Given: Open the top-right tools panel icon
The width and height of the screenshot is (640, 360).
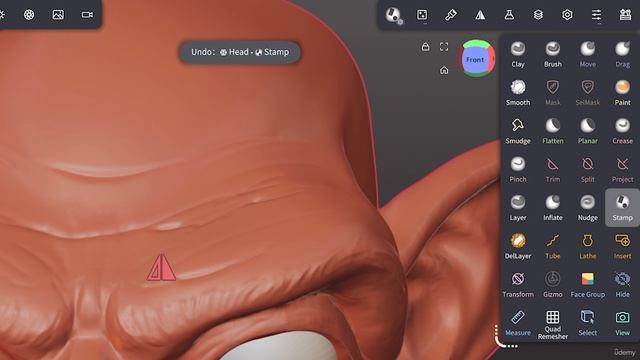Looking at the screenshot, I should pyautogui.click(x=625, y=15).
